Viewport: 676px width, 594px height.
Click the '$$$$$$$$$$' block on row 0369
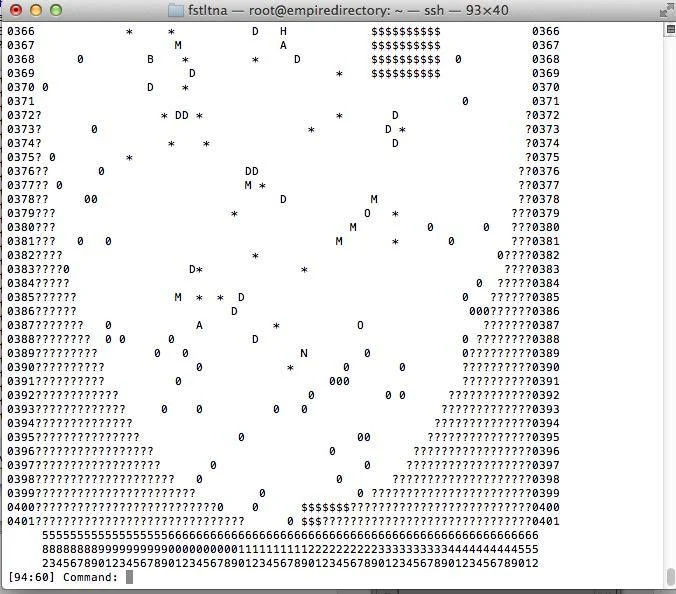406,73
